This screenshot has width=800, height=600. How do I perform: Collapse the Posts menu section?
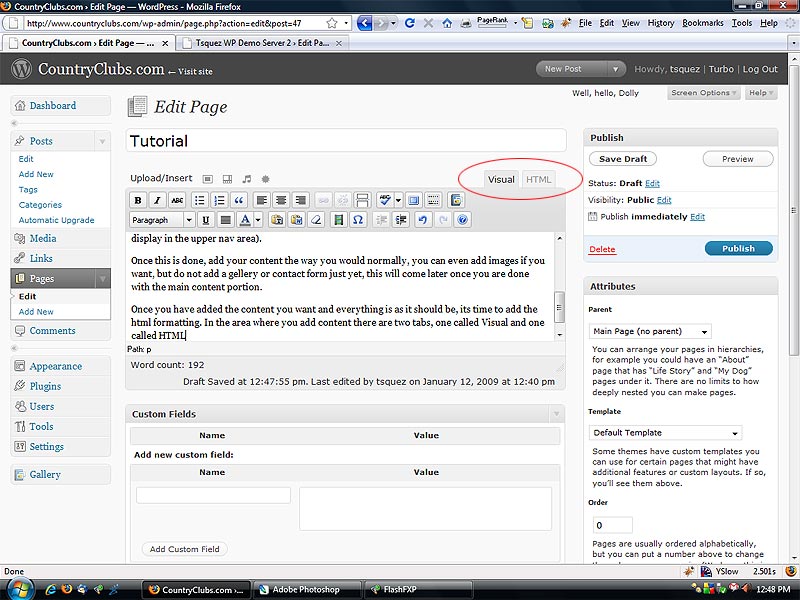click(x=102, y=141)
